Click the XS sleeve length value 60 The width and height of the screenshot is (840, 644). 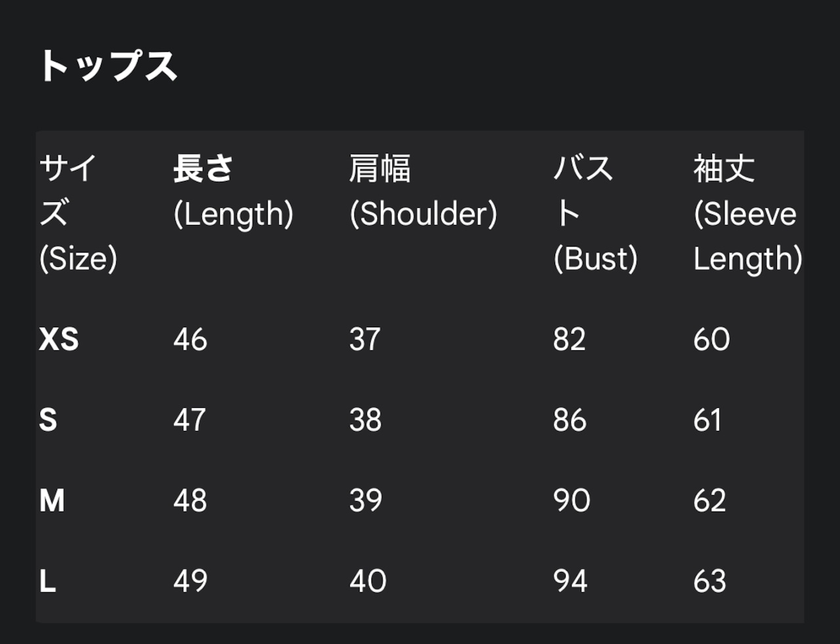coord(712,340)
